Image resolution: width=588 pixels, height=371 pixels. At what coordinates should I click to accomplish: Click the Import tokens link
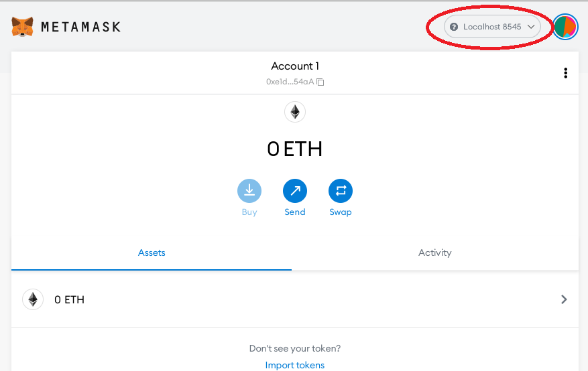click(295, 365)
